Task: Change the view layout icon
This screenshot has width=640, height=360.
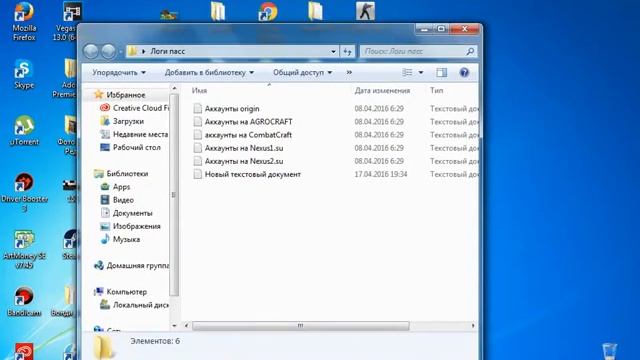Action: (x=407, y=73)
